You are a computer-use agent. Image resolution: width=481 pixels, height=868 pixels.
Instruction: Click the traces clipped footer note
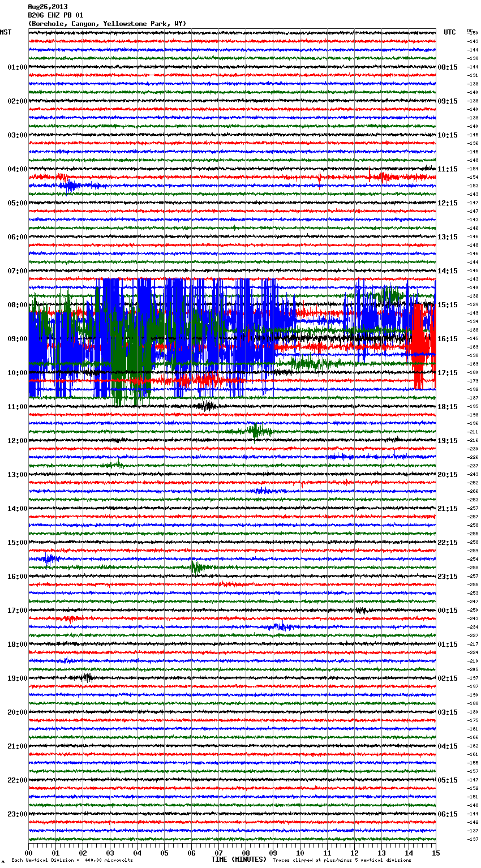tap(342, 860)
